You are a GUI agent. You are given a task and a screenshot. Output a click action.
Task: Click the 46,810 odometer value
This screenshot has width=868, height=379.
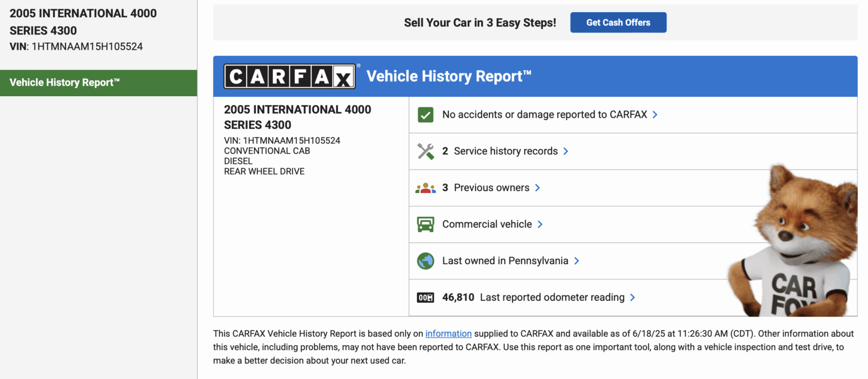[x=458, y=297]
